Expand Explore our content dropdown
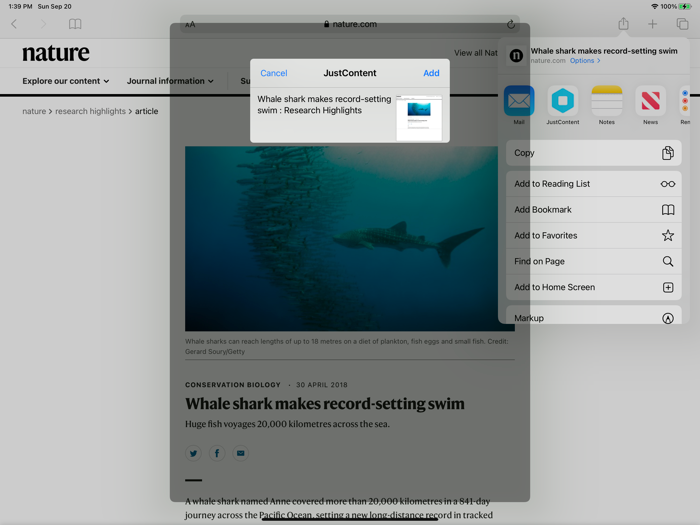700x525 pixels. [66, 81]
